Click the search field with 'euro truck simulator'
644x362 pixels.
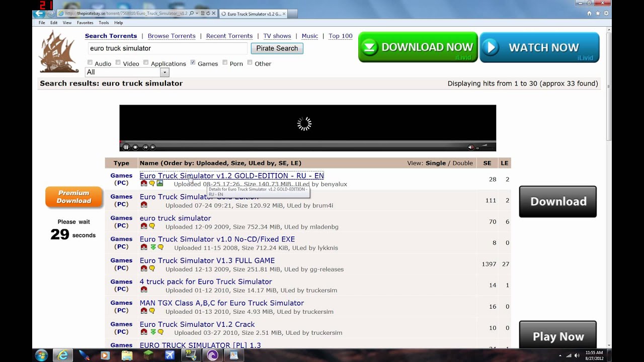click(168, 48)
